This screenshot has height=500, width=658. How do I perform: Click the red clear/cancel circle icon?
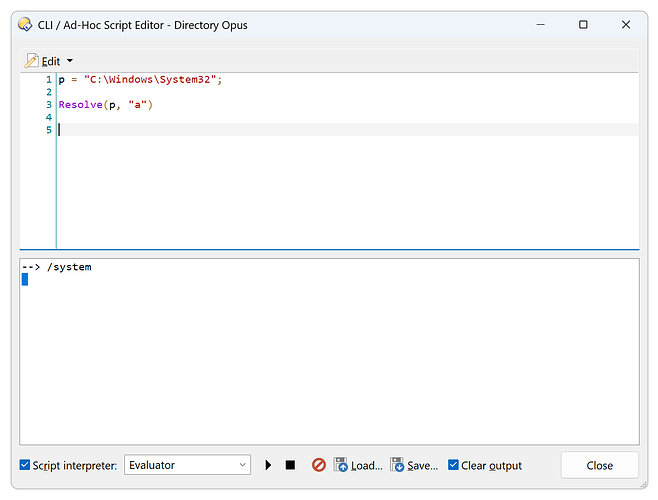tap(318, 465)
